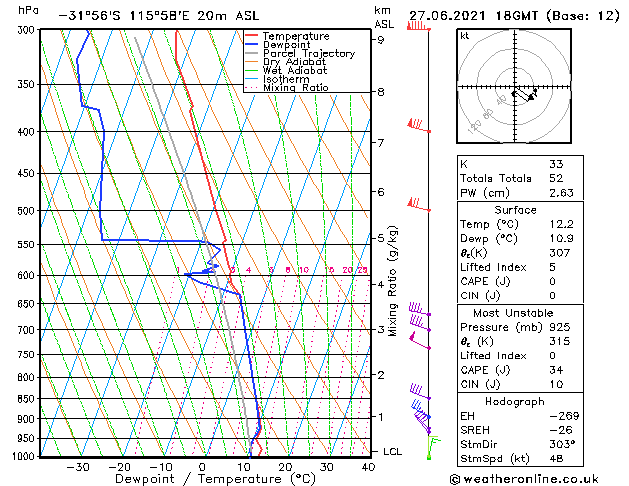Screen dimensions: 629x486
Task: Click the Most Unstable CIN value 10
Action: pos(556,384)
